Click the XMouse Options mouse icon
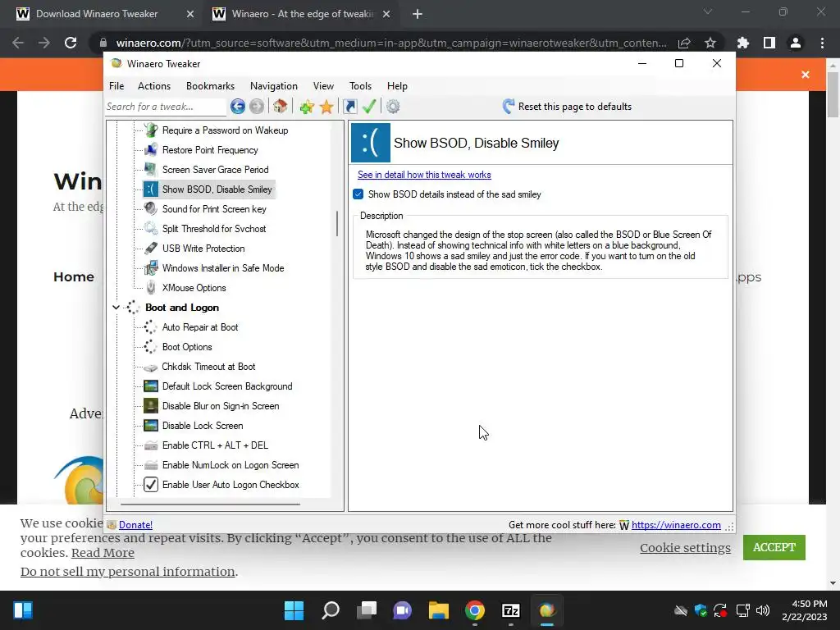The image size is (840, 630). [x=151, y=288]
